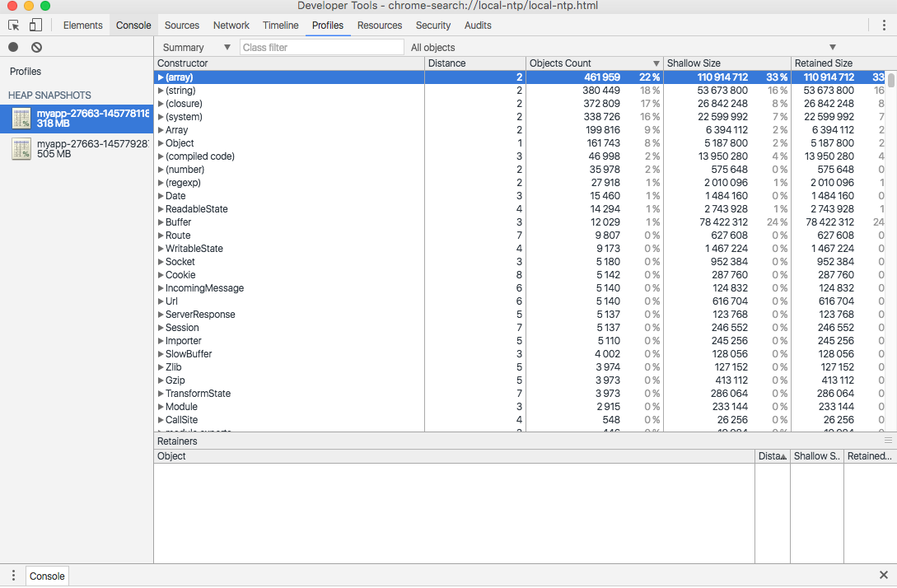897x588 pixels.
Task: Switch to the Network tab
Action: (231, 26)
